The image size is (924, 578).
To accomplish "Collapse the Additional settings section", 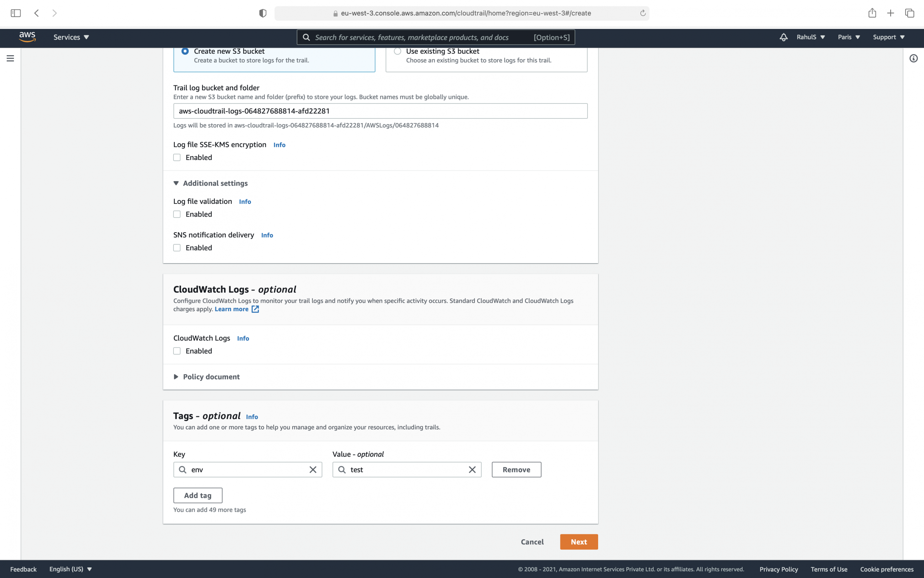I will 210,183.
